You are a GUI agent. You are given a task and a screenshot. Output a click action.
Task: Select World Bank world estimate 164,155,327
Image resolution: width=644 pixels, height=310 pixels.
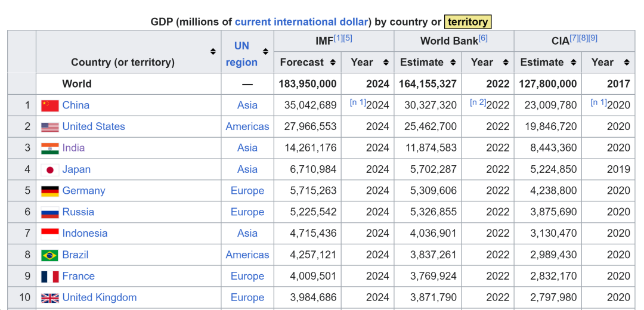click(428, 84)
